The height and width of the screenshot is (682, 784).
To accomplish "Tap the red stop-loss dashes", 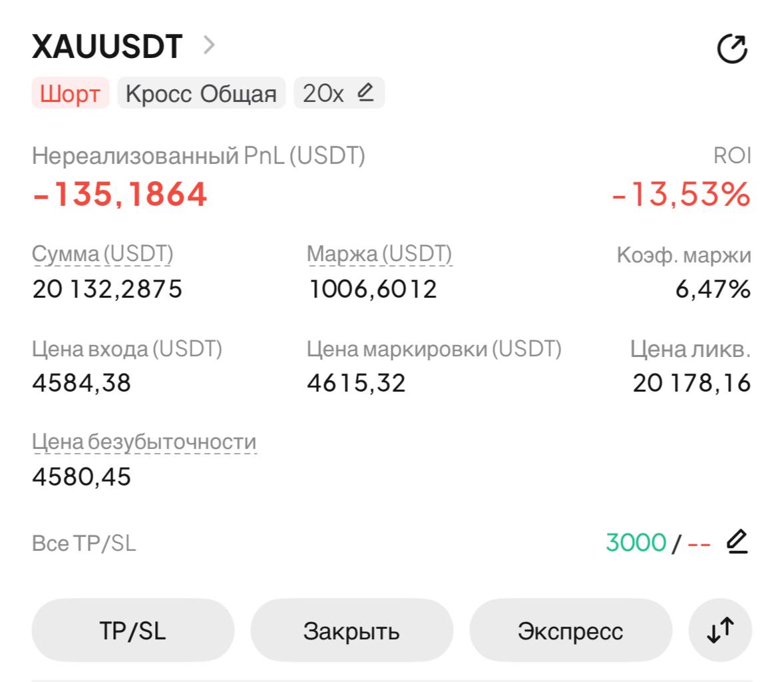I will click(699, 543).
